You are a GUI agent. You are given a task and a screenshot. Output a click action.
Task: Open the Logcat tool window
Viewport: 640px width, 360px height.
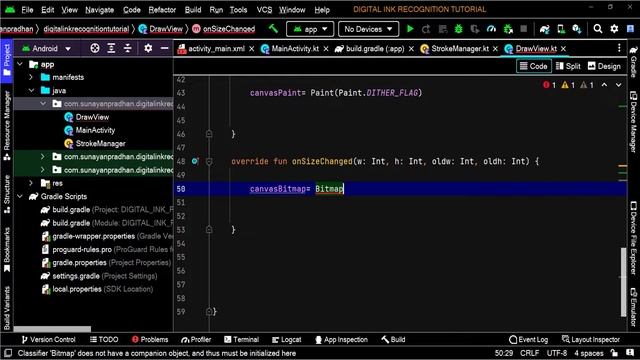287,340
